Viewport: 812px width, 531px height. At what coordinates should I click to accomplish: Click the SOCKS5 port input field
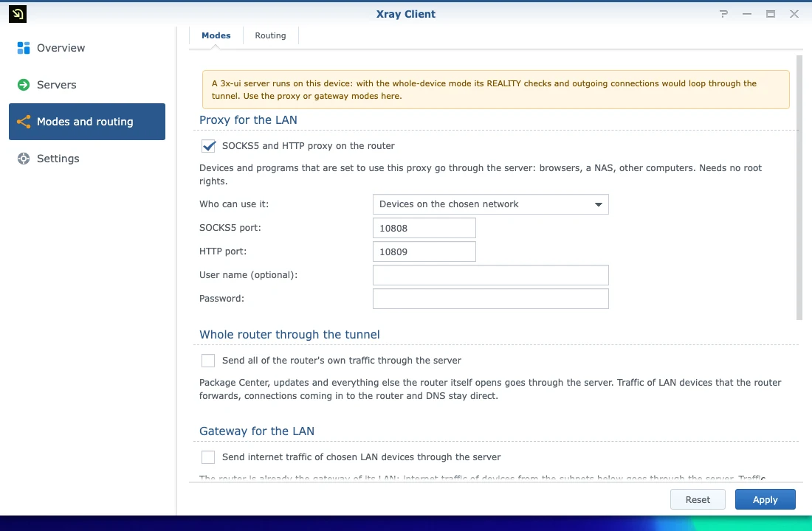coord(424,228)
